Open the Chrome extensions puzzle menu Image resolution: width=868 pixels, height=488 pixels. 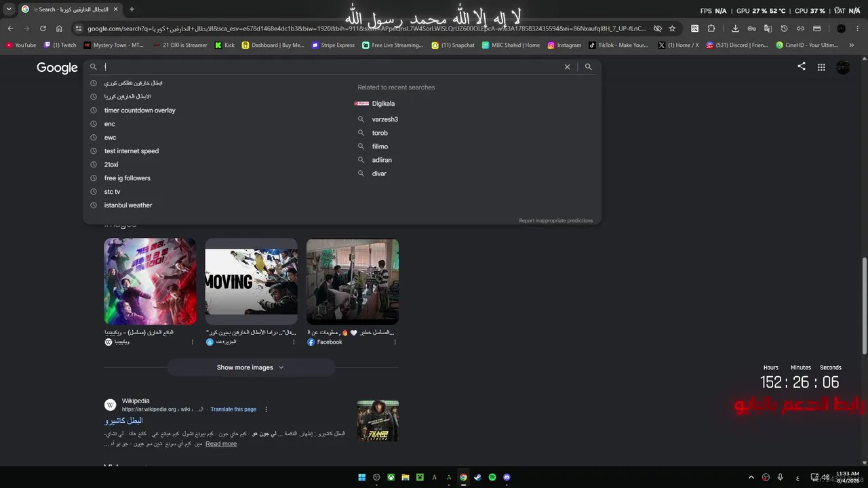711,28
